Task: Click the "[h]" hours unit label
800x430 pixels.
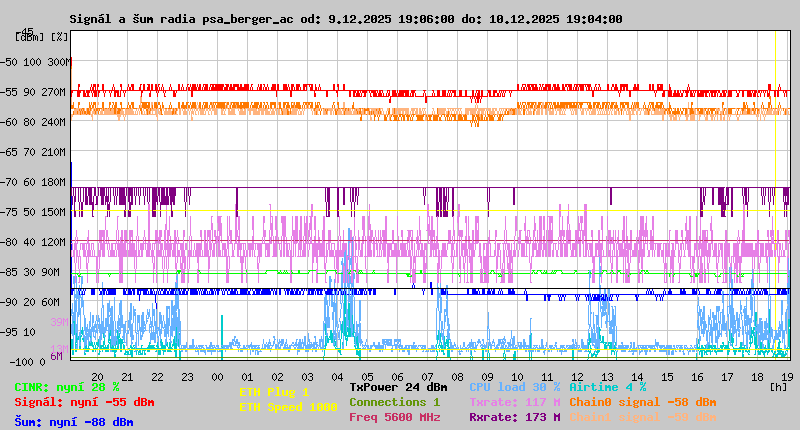Action: click(x=778, y=387)
